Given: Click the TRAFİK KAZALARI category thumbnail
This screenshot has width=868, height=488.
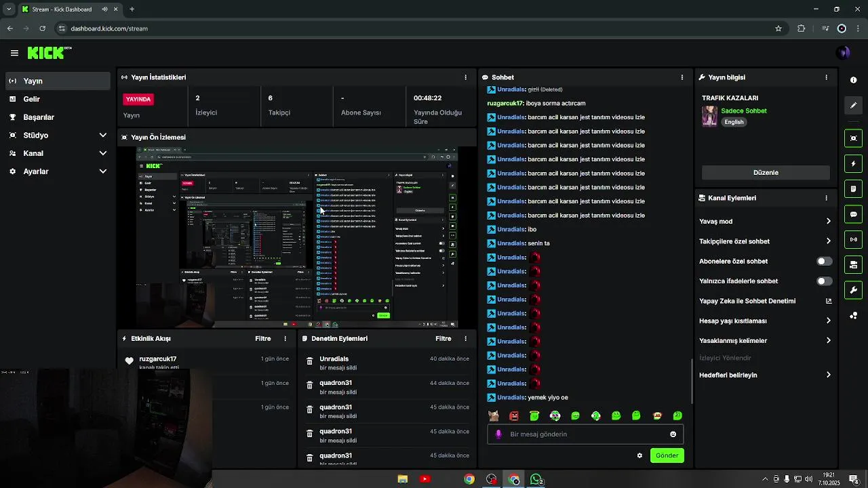Looking at the screenshot, I should click(x=709, y=116).
